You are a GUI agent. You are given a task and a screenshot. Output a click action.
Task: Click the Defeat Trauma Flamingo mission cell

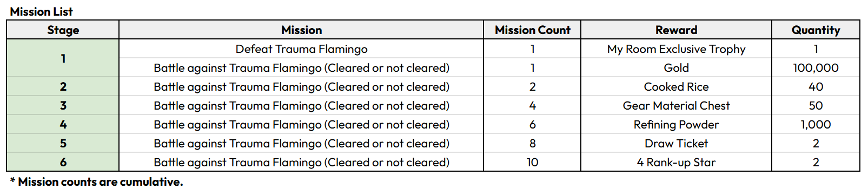(301, 49)
